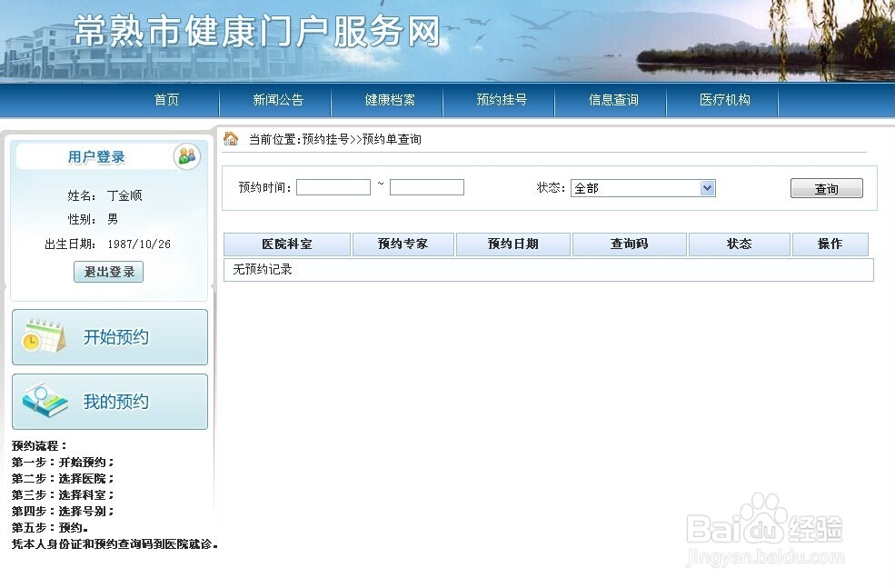
Task: Click the user avatars icon on 用户登录 panel
Action: pyautogui.click(x=188, y=154)
